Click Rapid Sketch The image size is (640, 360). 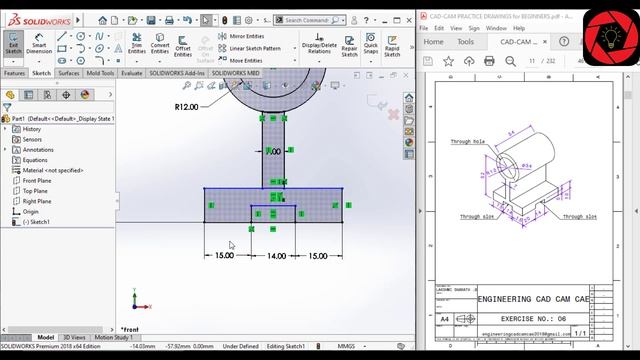[392, 46]
